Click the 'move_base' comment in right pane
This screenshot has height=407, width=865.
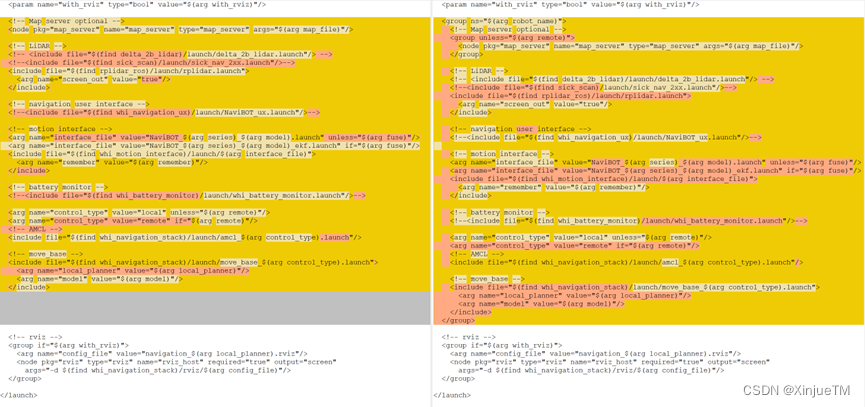[488, 279]
